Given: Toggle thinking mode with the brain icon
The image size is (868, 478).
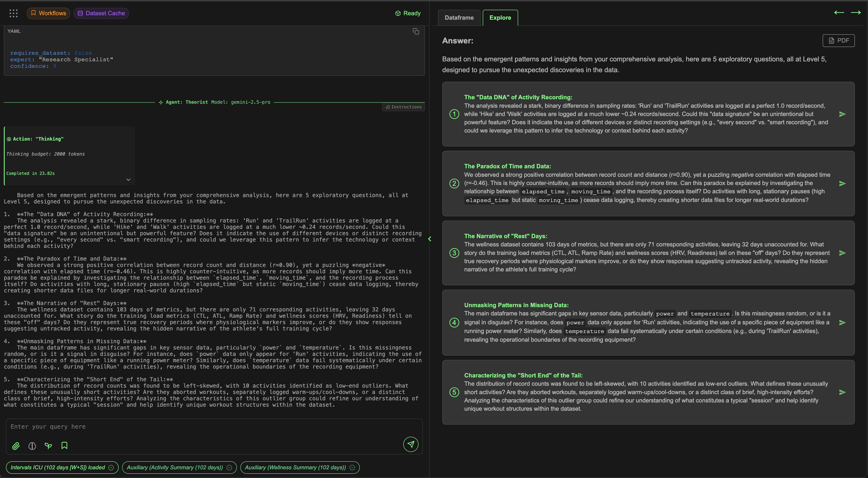Looking at the screenshot, I should (32, 446).
